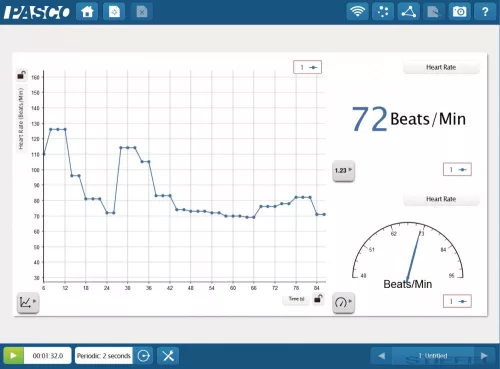Go to the next page arrow
Viewport: 500px width, 369px height.
tap(484, 356)
